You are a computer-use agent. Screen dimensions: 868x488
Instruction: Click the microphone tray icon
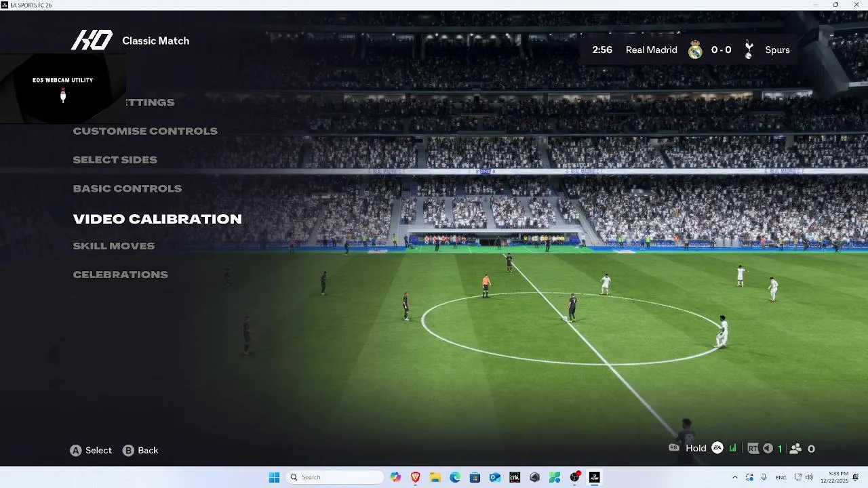coord(764,477)
